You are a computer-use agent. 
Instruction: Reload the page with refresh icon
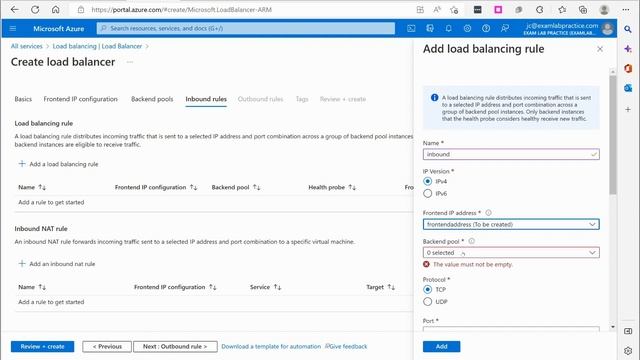tap(35, 9)
